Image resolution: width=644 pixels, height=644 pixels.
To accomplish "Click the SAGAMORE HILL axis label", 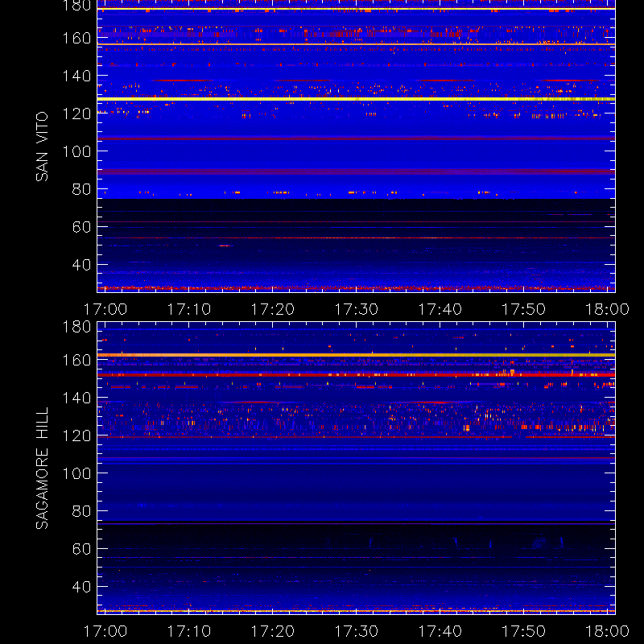I will click(x=42, y=469).
